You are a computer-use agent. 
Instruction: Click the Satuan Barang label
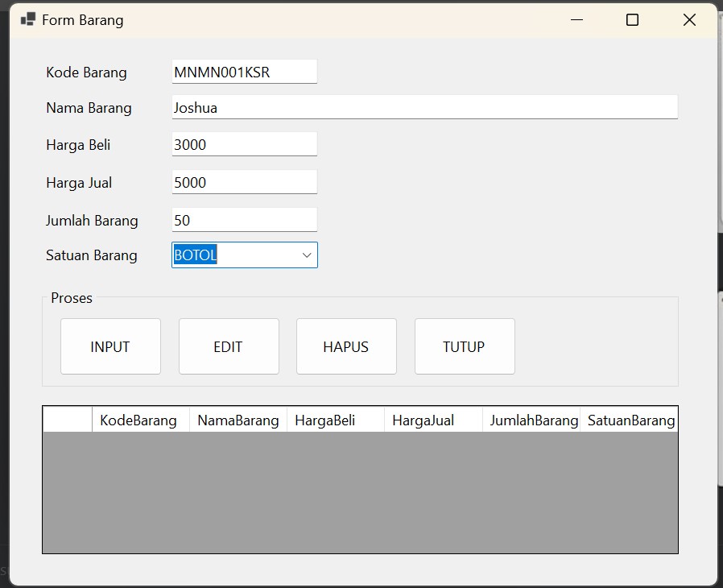pyautogui.click(x=91, y=255)
